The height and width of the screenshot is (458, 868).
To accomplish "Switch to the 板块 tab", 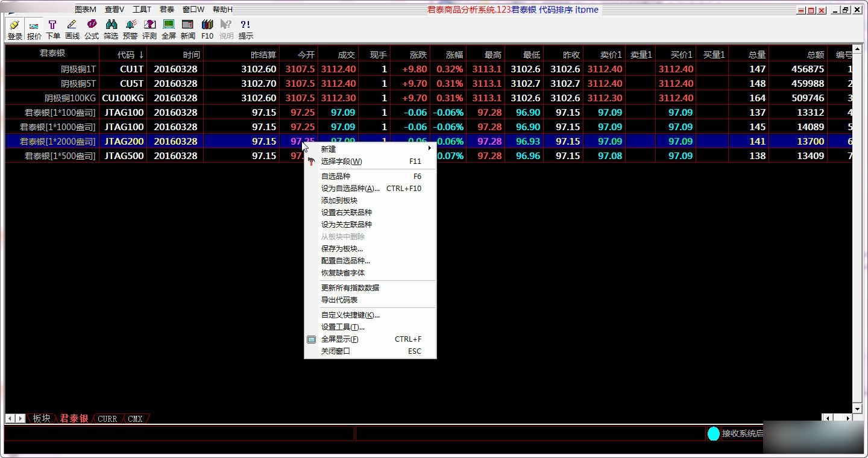I will tap(40, 419).
